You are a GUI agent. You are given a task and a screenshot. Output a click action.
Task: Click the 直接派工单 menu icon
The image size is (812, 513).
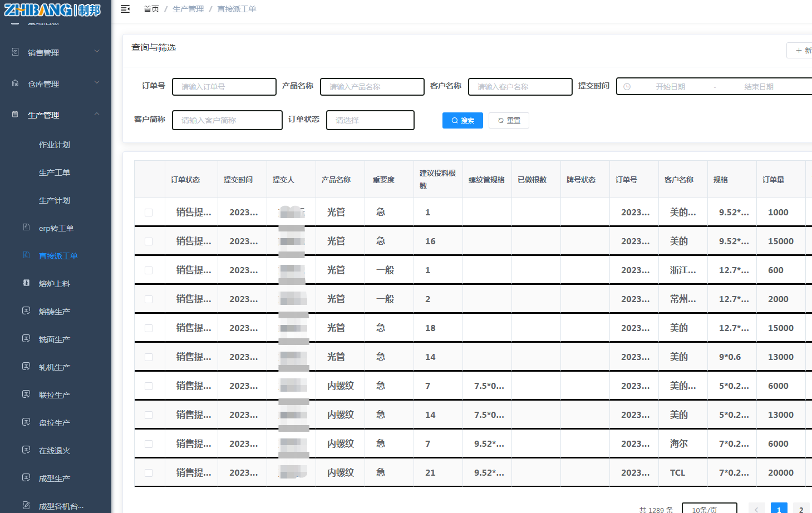26,255
